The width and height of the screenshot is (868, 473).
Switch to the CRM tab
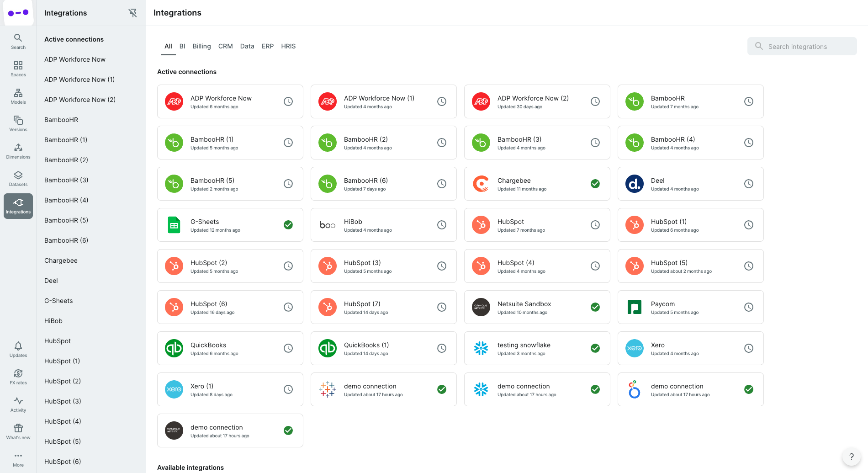pyautogui.click(x=226, y=46)
